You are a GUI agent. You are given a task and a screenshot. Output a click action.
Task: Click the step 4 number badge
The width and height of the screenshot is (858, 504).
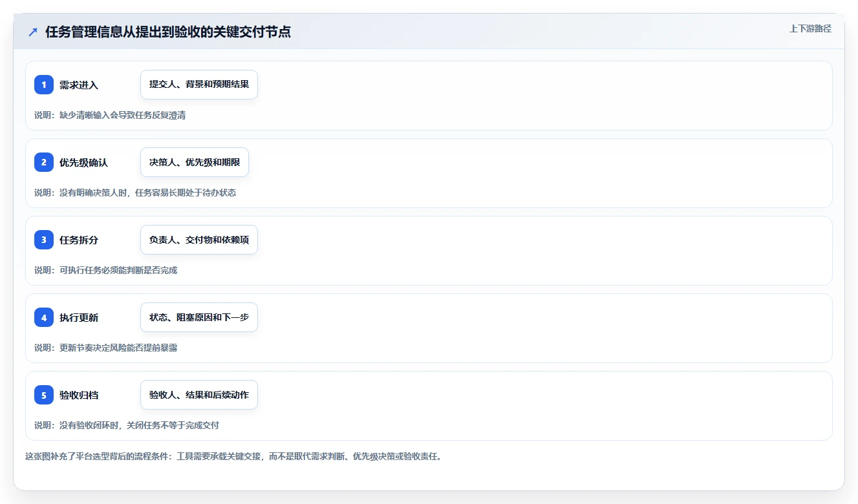[44, 317]
